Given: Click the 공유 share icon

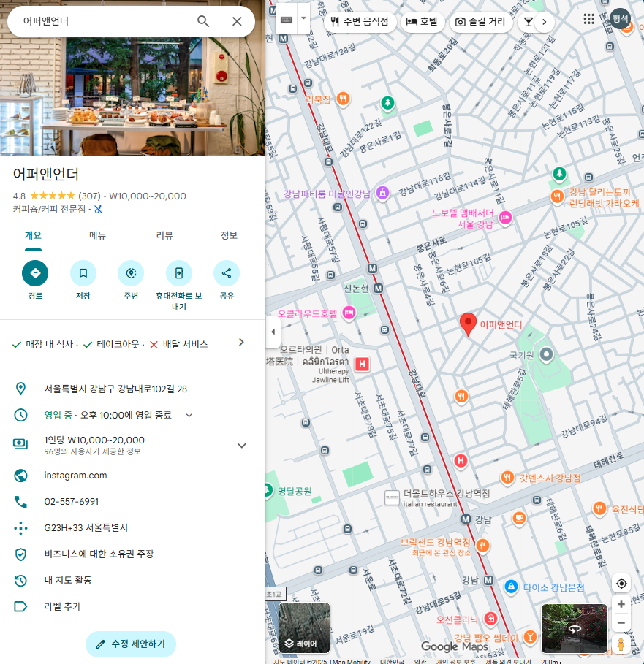Looking at the screenshot, I should click(x=227, y=273).
